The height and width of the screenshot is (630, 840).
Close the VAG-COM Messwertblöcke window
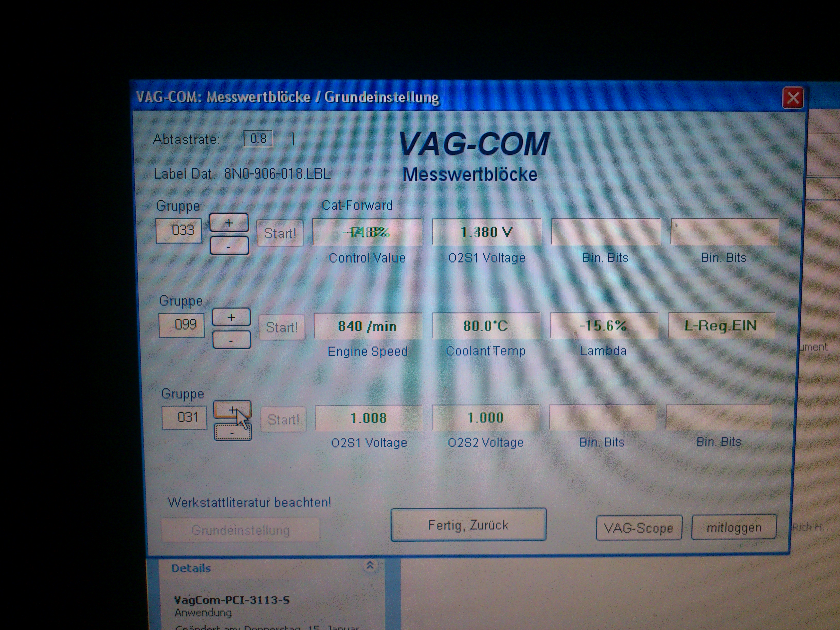click(793, 98)
